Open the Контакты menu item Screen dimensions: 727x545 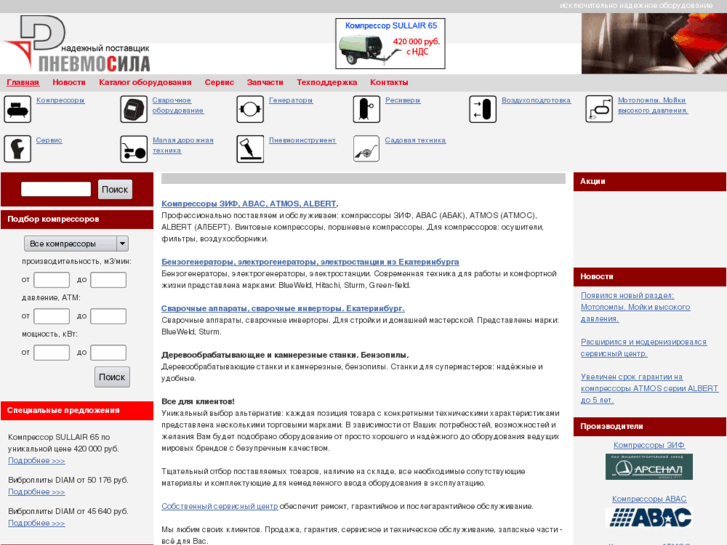tap(389, 83)
